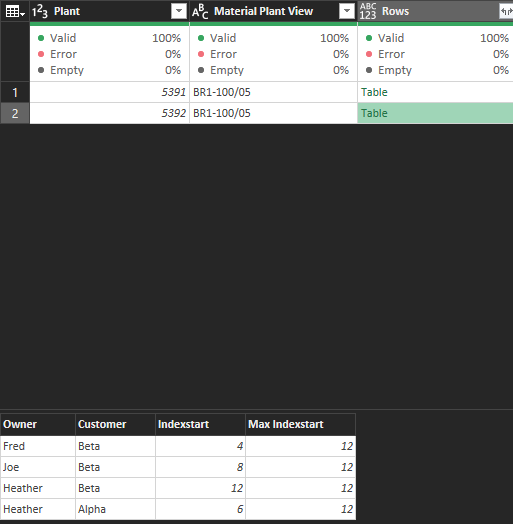Select row number 1
The height and width of the screenshot is (524, 513).
15,92
